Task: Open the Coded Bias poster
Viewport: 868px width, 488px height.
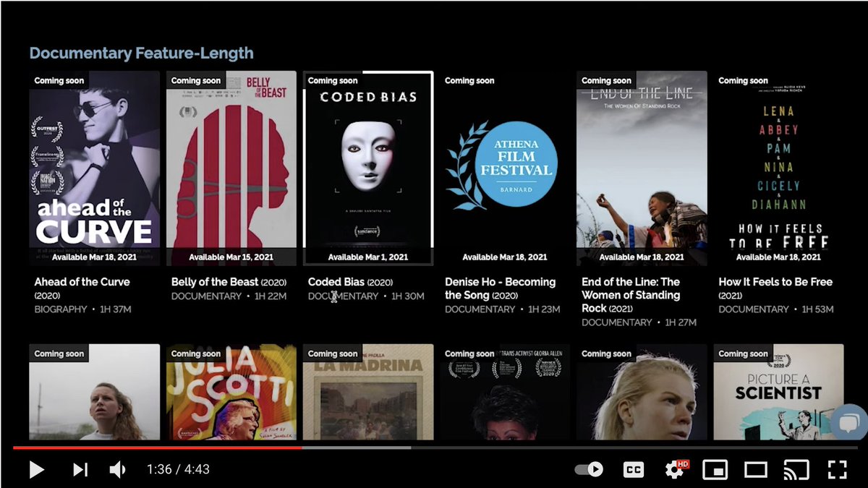Action: click(x=368, y=168)
